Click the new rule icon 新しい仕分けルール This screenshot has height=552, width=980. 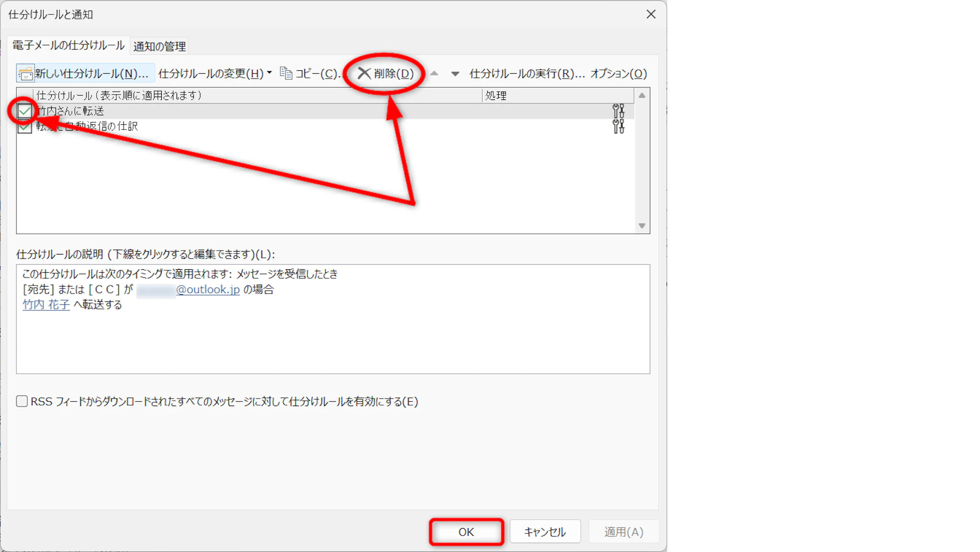(25, 74)
